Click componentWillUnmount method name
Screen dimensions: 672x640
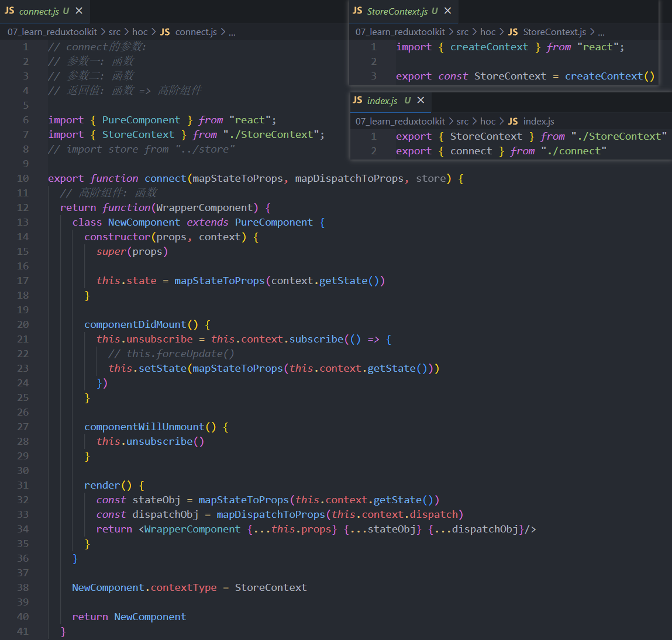144,427
